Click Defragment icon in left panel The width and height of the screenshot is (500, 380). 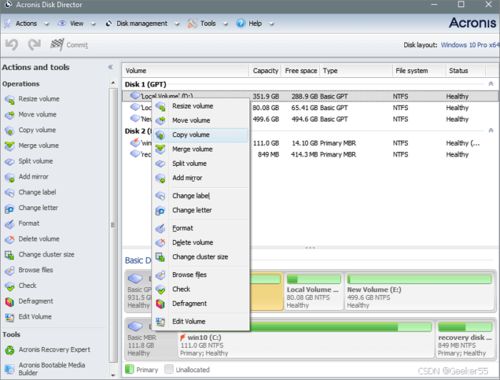point(10,302)
